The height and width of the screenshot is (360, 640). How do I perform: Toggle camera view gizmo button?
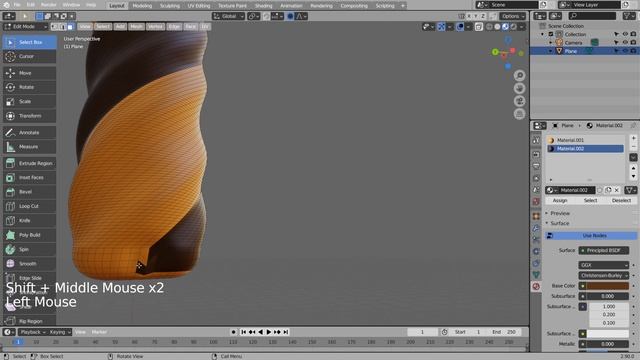click(x=519, y=101)
